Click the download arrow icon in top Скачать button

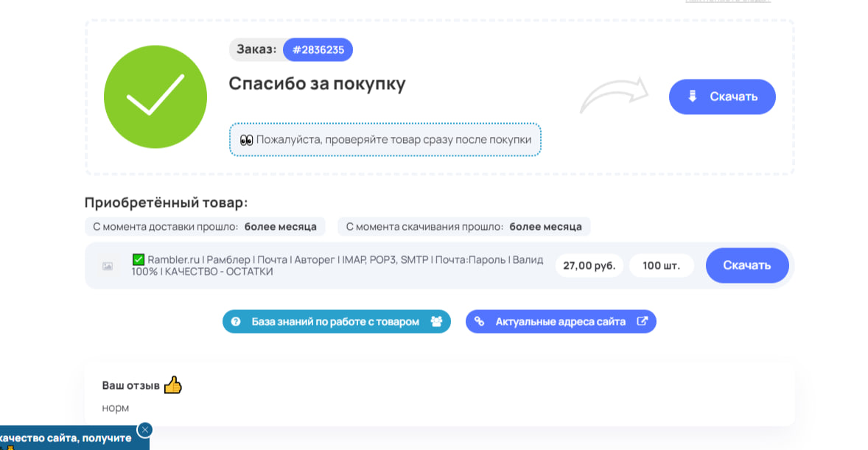(x=692, y=96)
